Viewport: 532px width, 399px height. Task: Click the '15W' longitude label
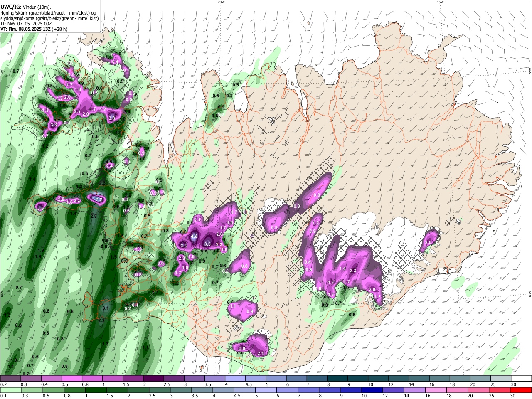coord(440,2)
